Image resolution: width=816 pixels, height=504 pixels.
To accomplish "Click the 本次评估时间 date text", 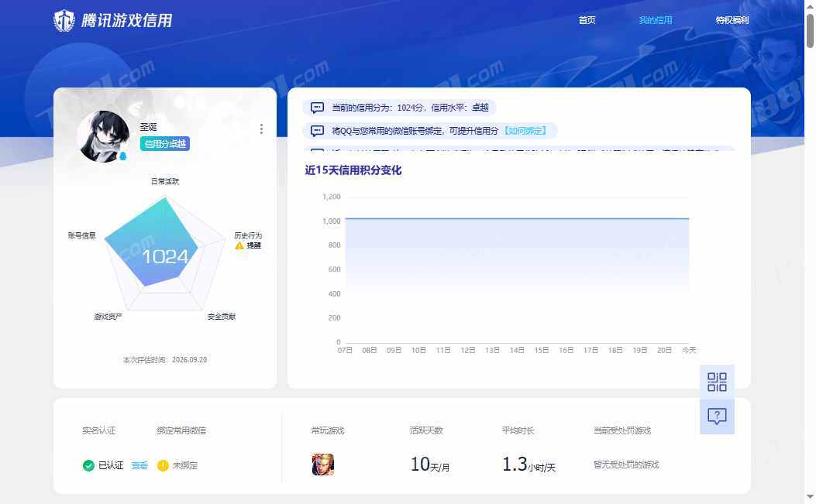I will [x=165, y=360].
